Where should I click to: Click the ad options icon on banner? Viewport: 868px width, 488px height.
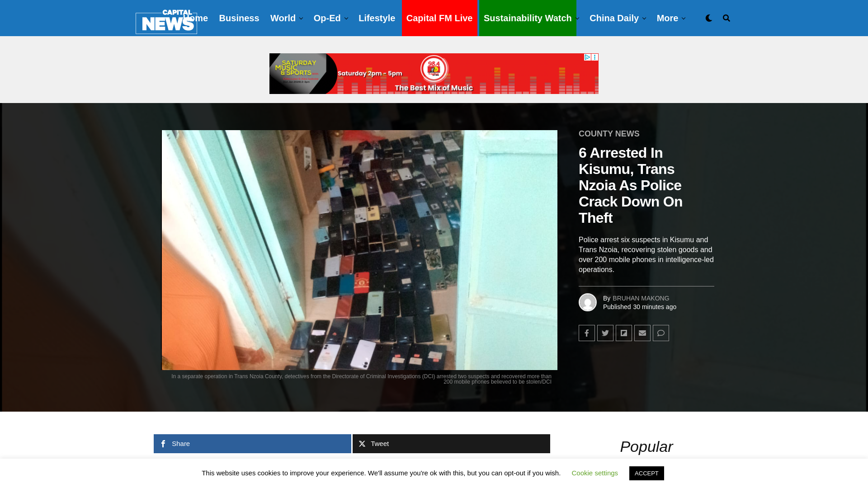(595, 57)
